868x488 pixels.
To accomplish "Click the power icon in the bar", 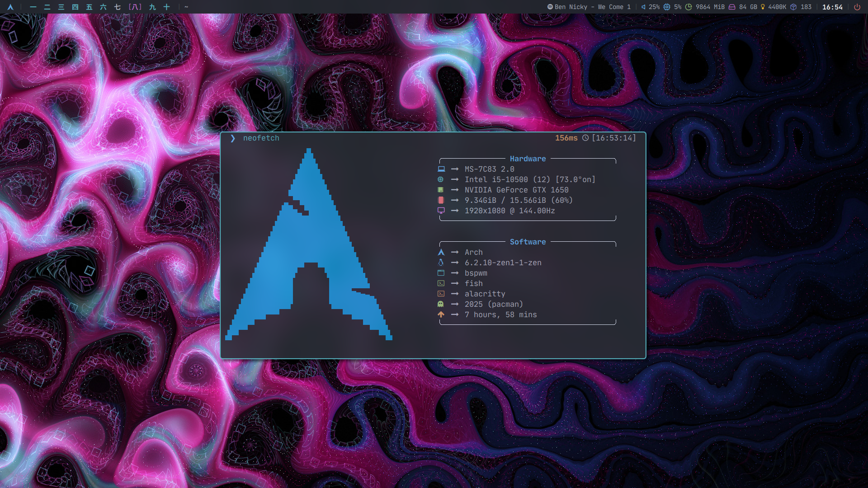I will point(857,7).
